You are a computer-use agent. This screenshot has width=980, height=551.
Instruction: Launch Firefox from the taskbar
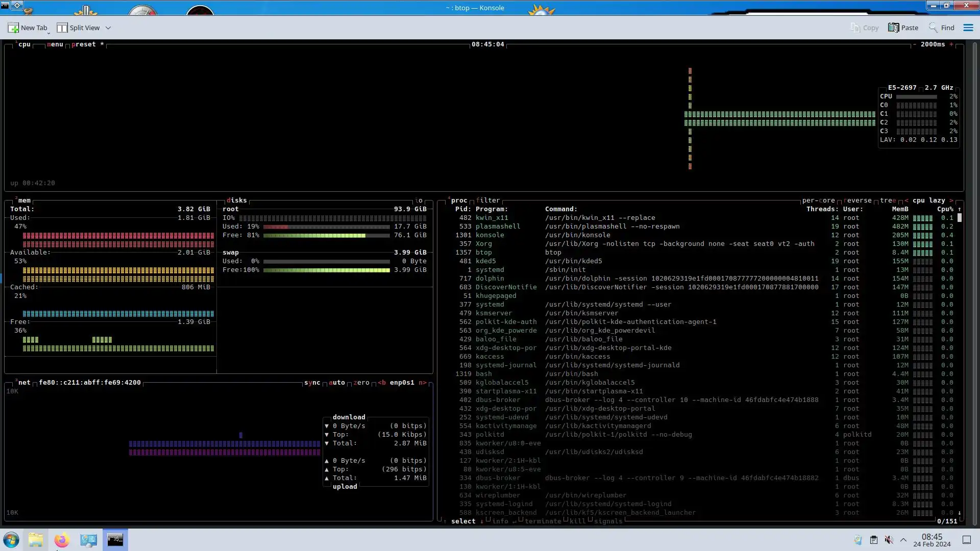coord(62,540)
